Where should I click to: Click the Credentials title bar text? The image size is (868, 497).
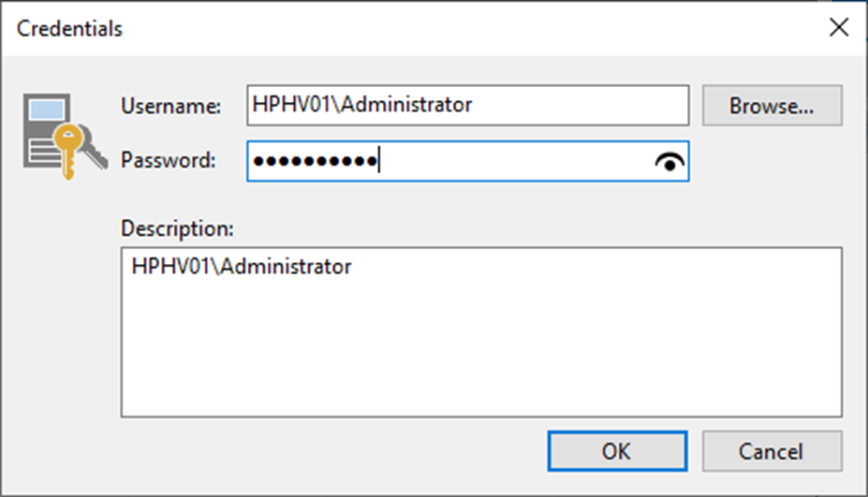click(x=69, y=28)
